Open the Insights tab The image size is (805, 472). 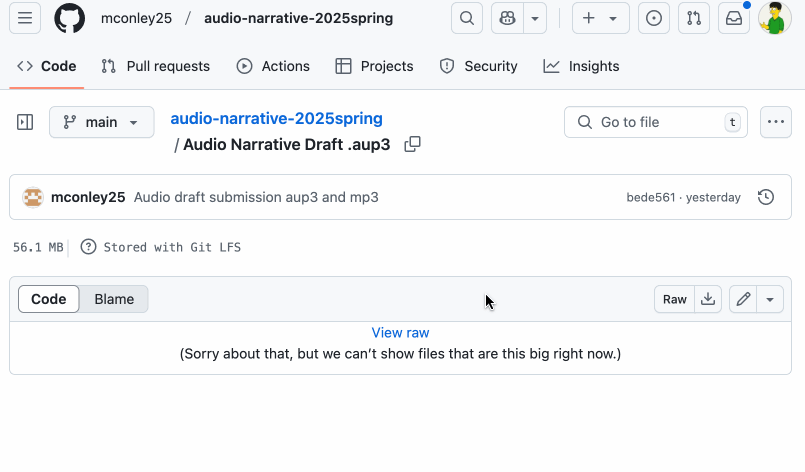[581, 66]
